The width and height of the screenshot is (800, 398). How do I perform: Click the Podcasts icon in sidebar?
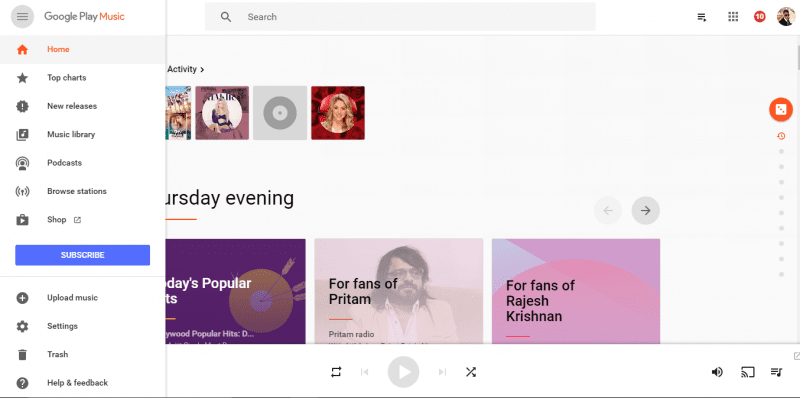[22, 163]
